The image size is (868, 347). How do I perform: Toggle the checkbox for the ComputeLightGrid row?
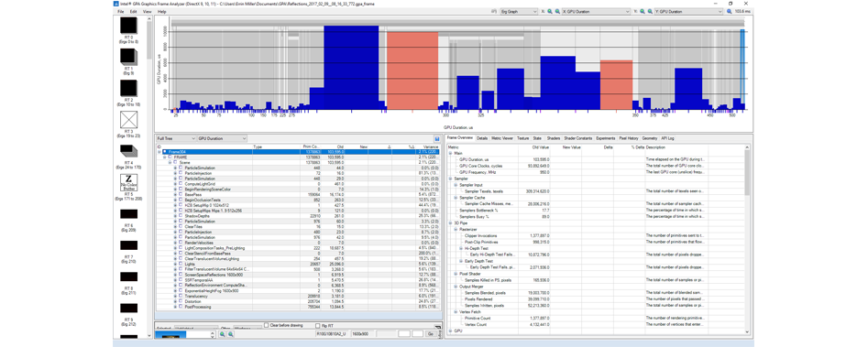point(181,184)
